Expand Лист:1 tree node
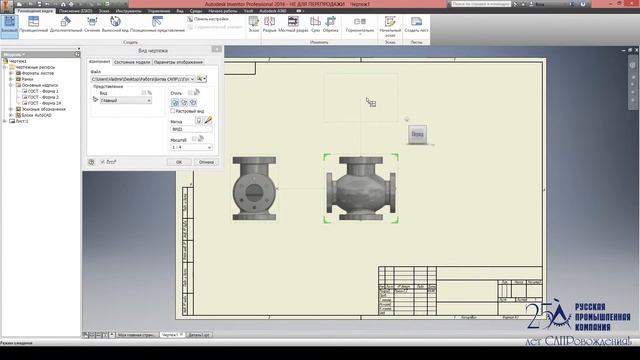This screenshot has height=360, width=640. pyautogui.click(x=5, y=121)
